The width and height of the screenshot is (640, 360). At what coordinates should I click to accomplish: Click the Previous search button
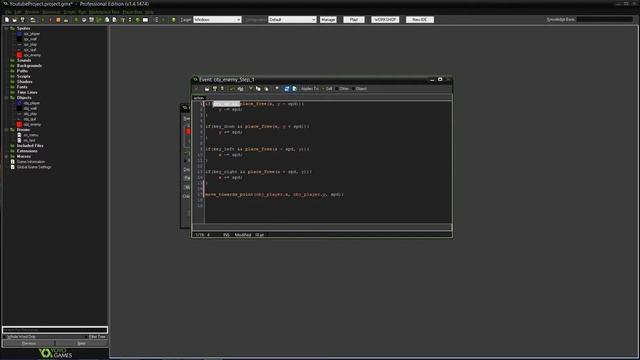click(x=29, y=344)
